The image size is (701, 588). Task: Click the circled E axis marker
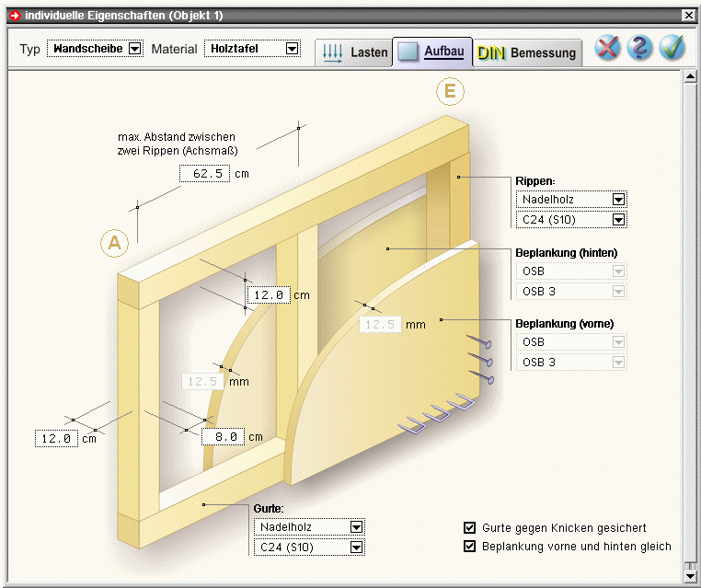pos(450,90)
